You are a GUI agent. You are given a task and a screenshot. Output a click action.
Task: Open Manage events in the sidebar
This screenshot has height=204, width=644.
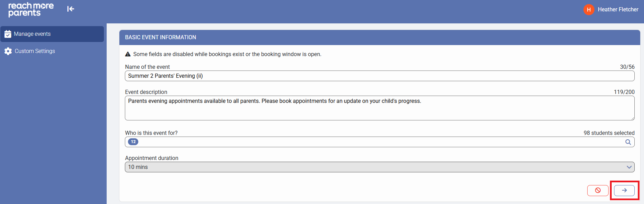32,34
